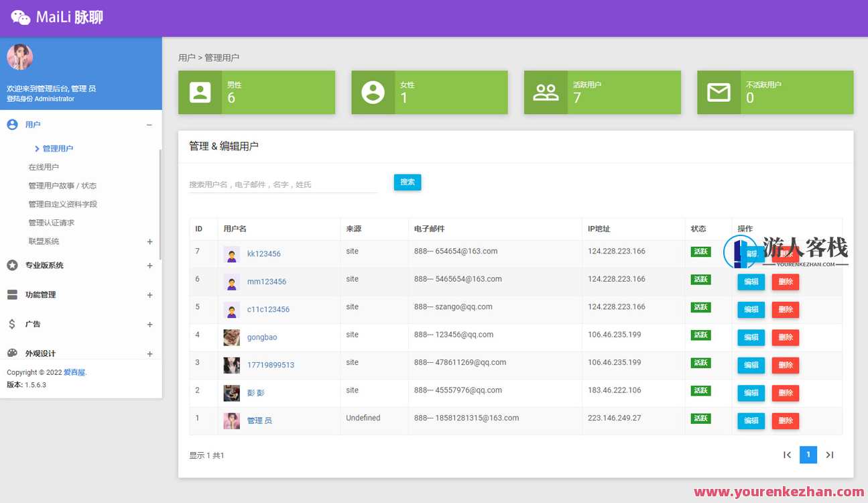Open 管理认证请求 menu item
The width and height of the screenshot is (868, 503).
click(51, 223)
